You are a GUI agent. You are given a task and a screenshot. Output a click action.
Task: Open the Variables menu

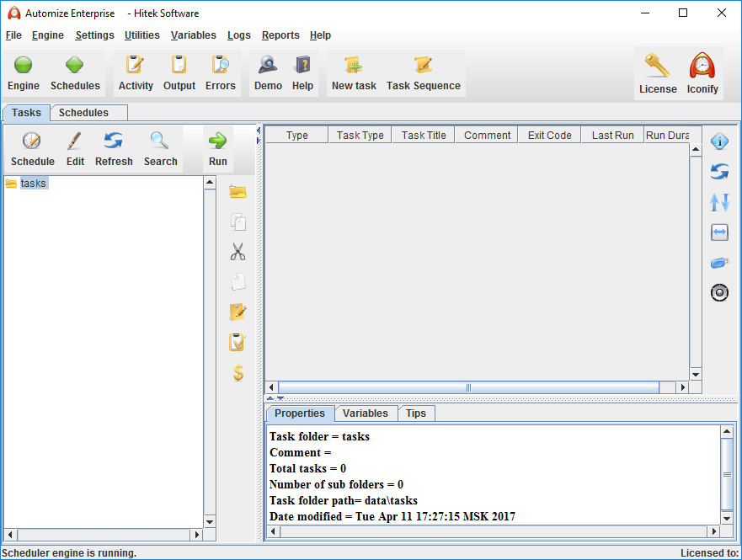click(x=193, y=35)
